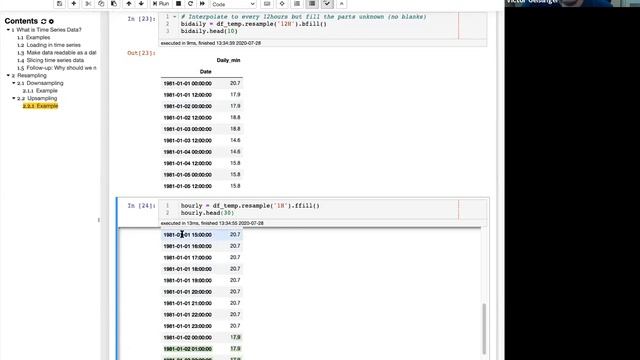The width and height of the screenshot is (640, 360).
Task: Click the 2 Resampling heading link
Action: (29, 76)
